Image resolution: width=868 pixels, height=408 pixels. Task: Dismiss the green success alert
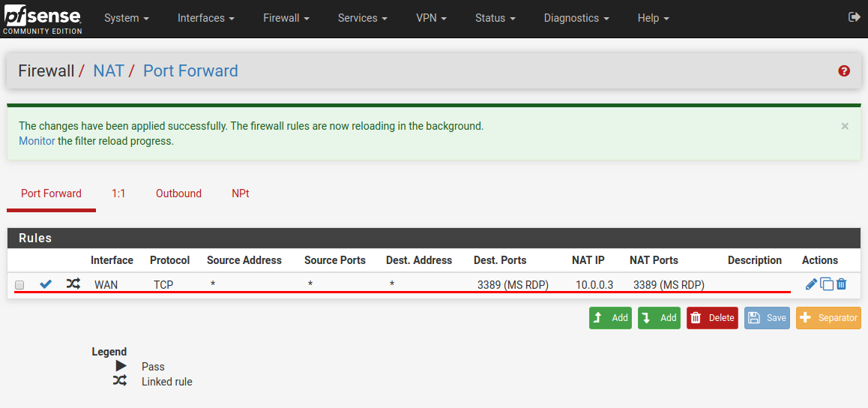[845, 126]
